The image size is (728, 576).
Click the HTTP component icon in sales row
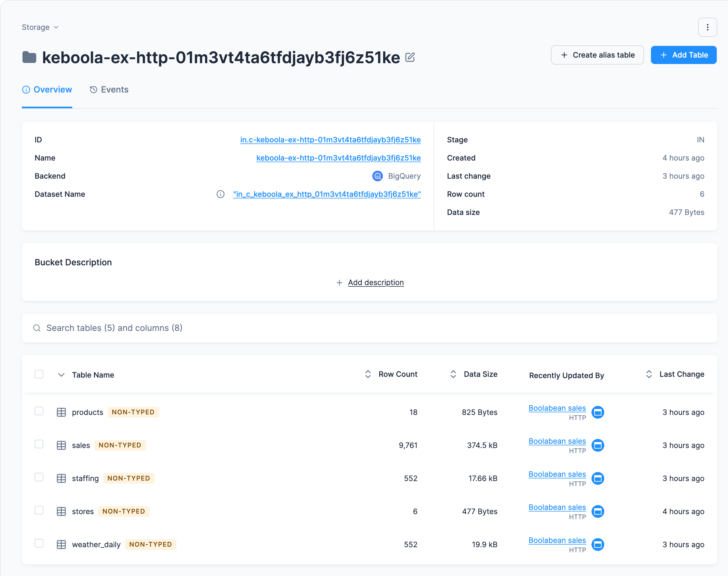click(598, 445)
